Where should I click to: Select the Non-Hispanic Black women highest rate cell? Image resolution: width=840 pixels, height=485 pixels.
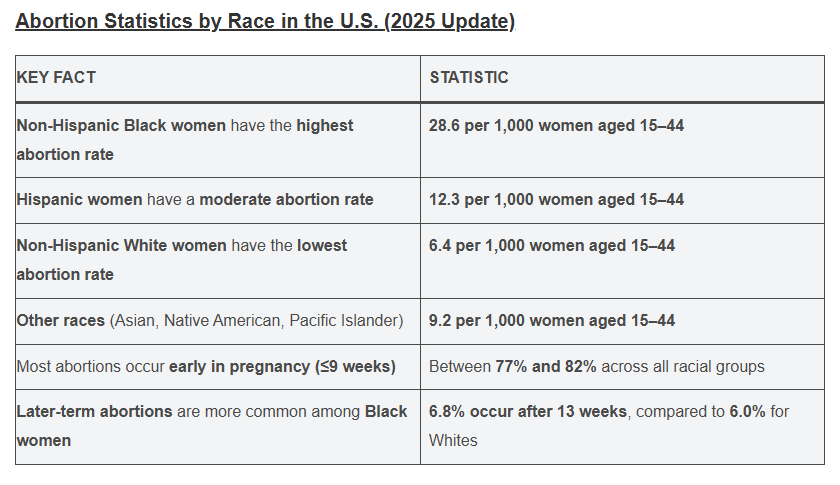click(217, 140)
